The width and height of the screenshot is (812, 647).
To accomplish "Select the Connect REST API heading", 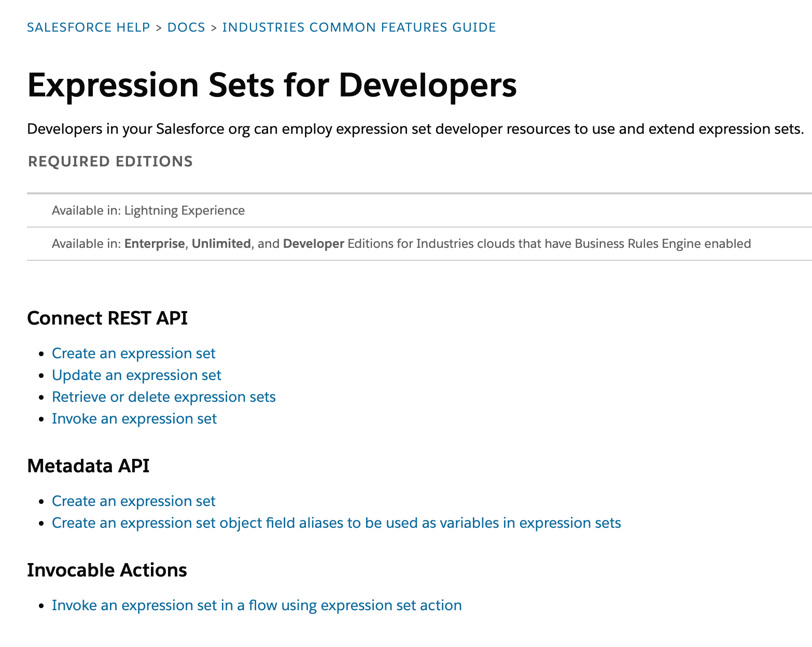I will pyautogui.click(x=108, y=318).
